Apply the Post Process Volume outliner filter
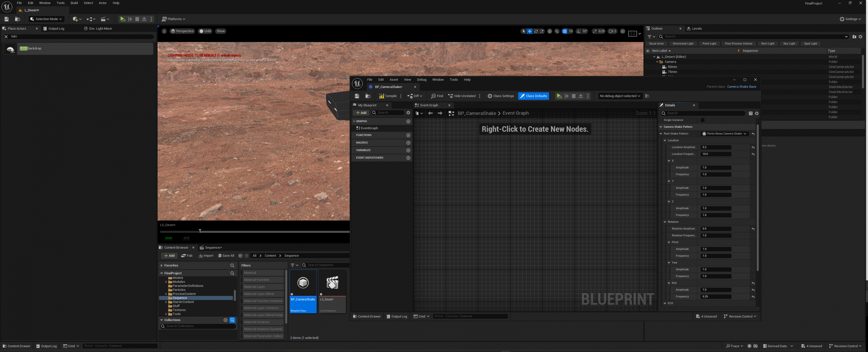868x352 pixels. pyautogui.click(x=739, y=44)
